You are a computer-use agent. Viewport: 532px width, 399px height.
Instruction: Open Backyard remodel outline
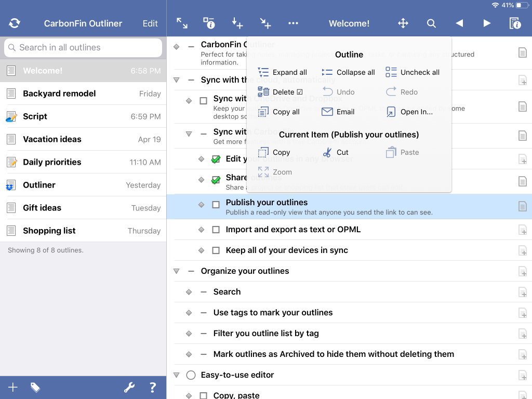(x=83, y=94)
